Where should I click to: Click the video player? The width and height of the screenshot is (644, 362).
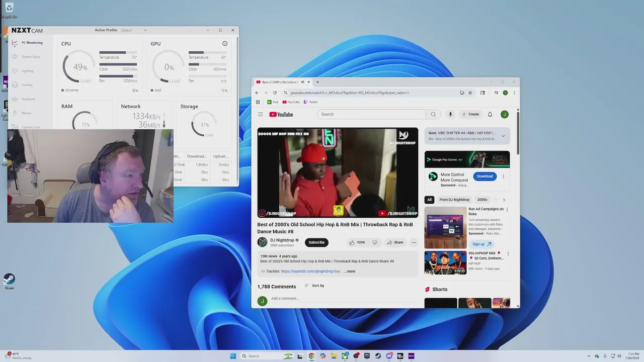coord(338,172)
